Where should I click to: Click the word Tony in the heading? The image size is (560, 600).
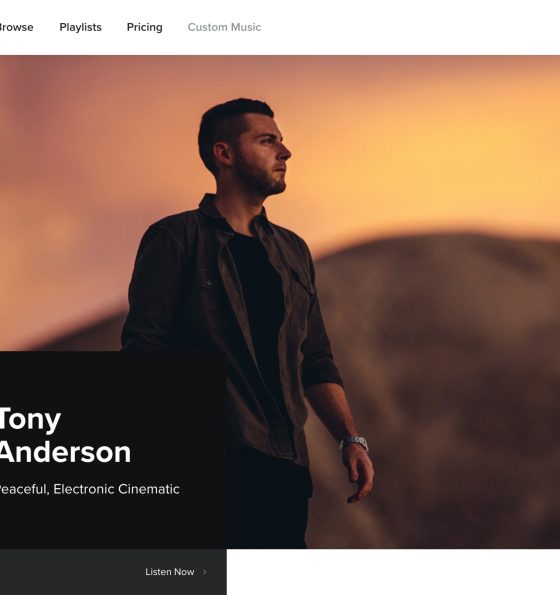coord(30,420)
